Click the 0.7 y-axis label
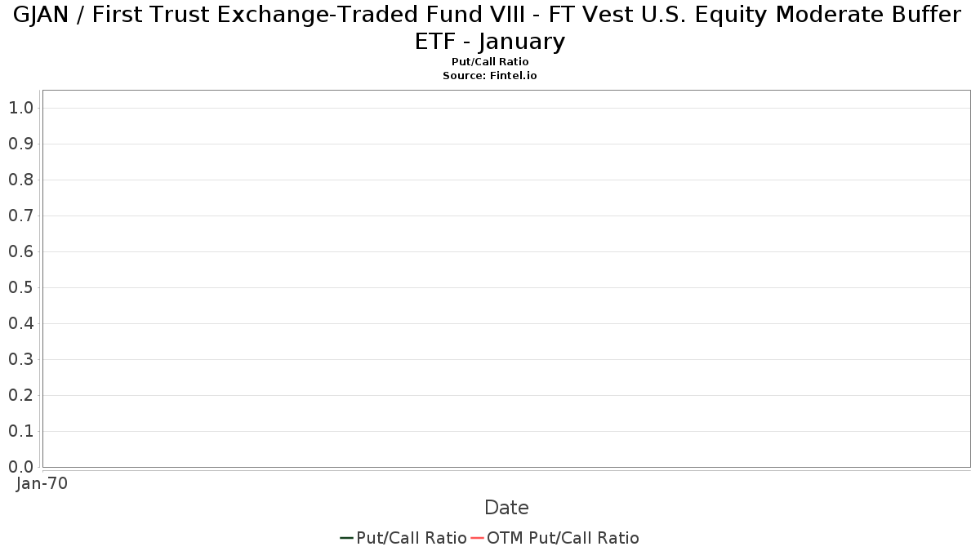980x551 pixels. click(x=20, y=216)
